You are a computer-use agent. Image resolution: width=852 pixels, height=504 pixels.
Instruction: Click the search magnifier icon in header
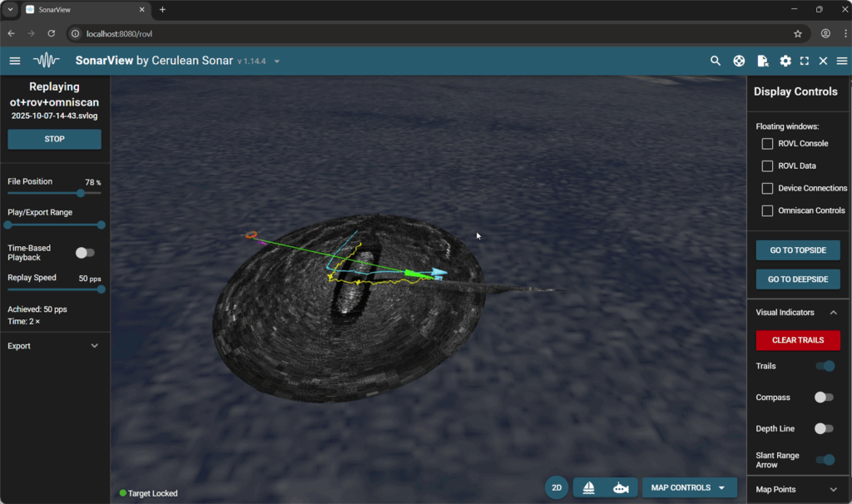[x=716, y=61]
